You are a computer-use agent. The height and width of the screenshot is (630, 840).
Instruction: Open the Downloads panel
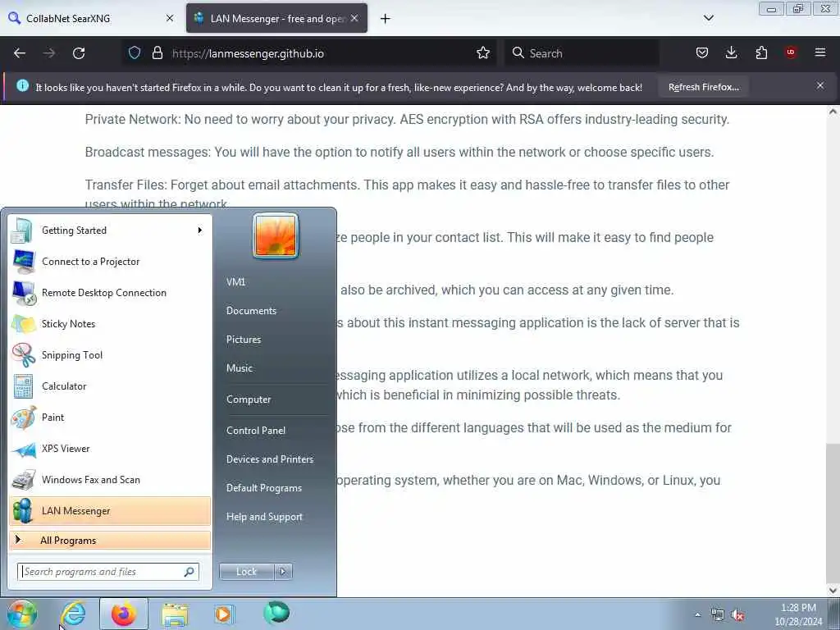[x=731, y=52]
